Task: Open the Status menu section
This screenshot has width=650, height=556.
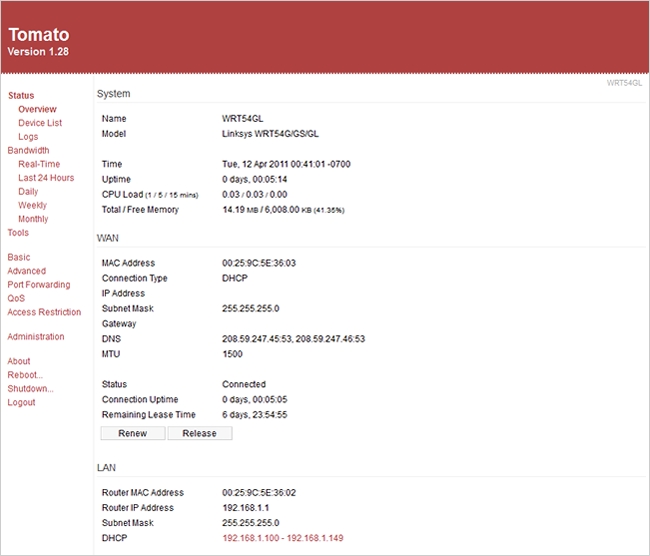Action: click(x=21, y=95)
